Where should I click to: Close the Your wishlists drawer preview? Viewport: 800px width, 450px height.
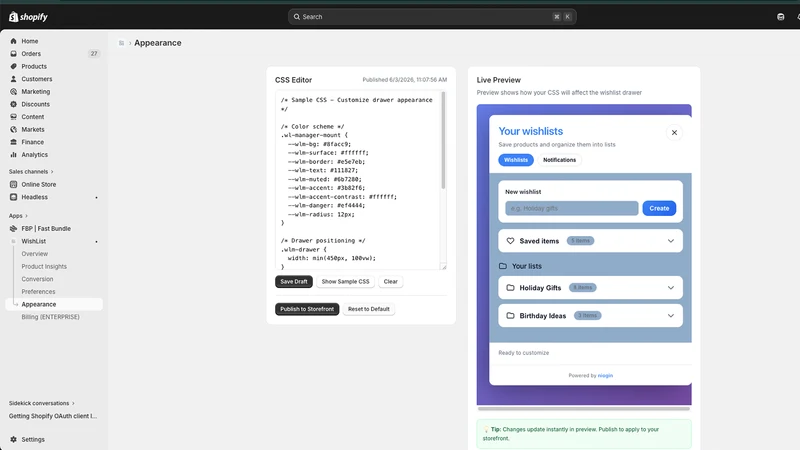click(674, 133)
